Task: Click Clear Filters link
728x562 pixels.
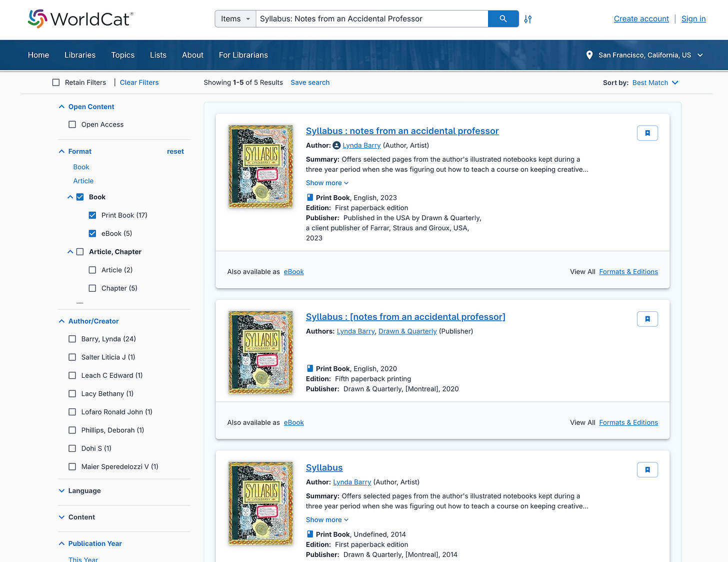Action: pyautogui.click(x=139, y=83)
